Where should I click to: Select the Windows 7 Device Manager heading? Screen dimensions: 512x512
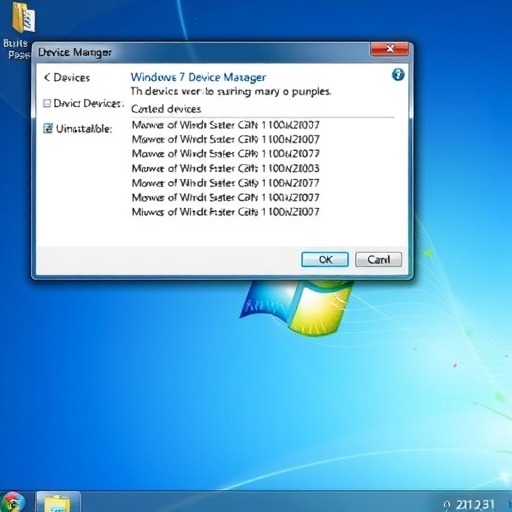point(198,77)
